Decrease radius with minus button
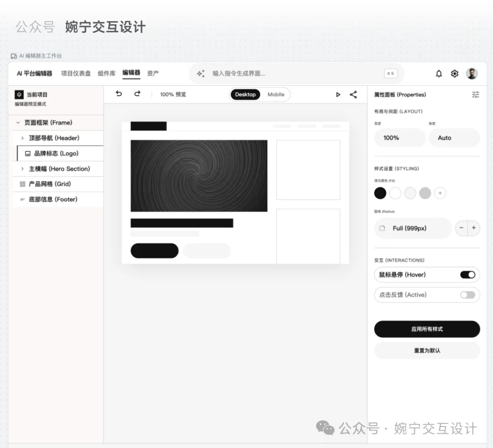This screenshot has width=493, height=448. [x=461, y=228]
